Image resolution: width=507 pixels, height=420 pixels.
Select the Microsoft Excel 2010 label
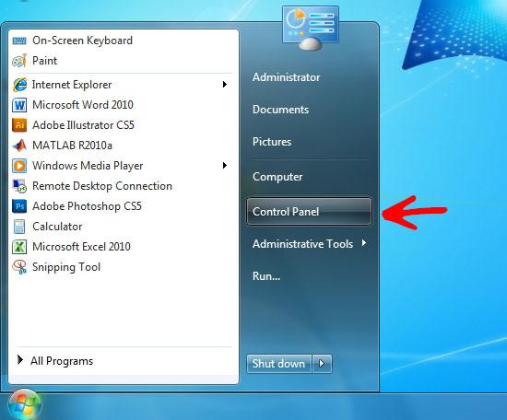[x=81, y=247]
